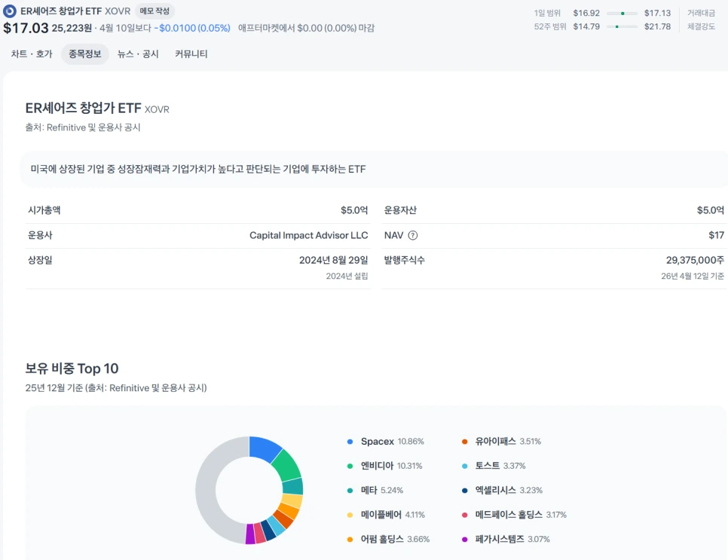The width and height of the screenshot is (728, 560).
Task: Click the 메타 teal legend dot
Action: pyautogui.click(x=350, y=491)
